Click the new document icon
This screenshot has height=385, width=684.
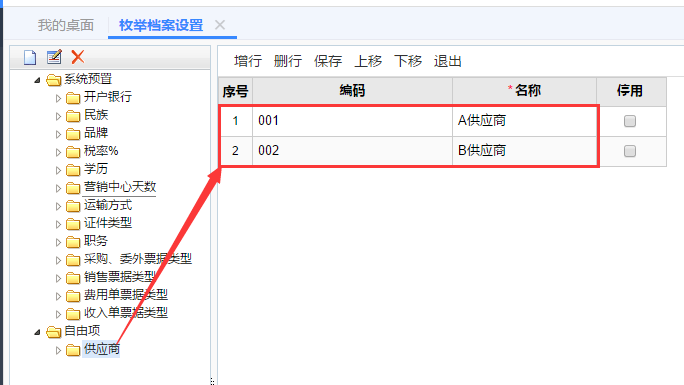(x=30, y=57)
